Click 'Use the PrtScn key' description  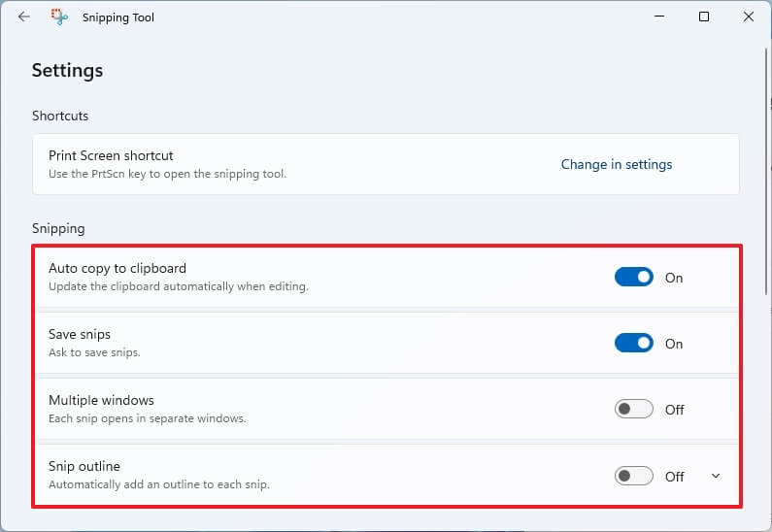click(167, 174)
